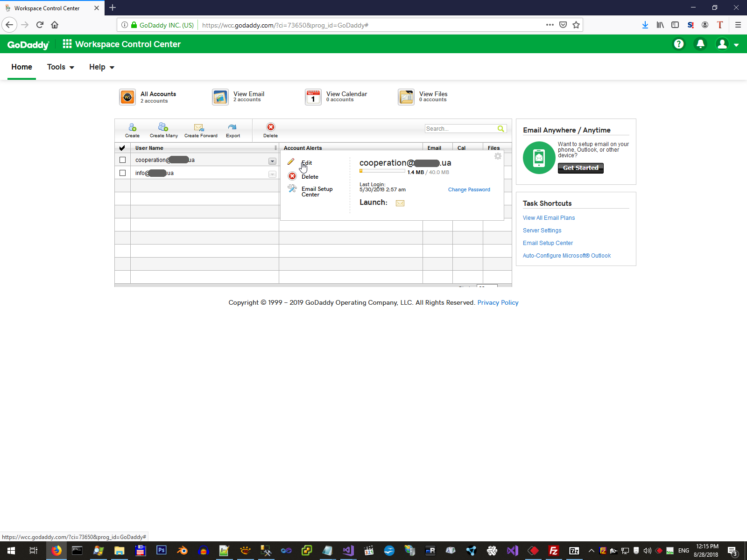Click the mailbox storage usage bar

(382, 171)
